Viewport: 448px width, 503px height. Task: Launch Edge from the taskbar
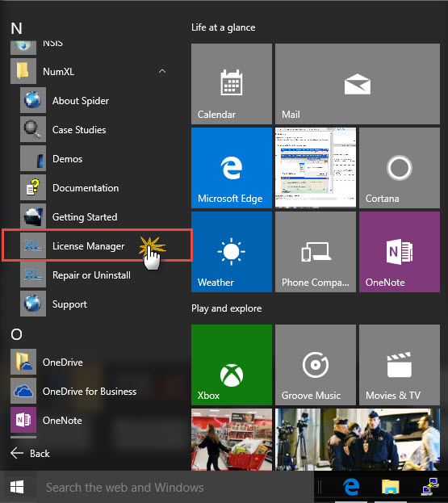(351, 487)
